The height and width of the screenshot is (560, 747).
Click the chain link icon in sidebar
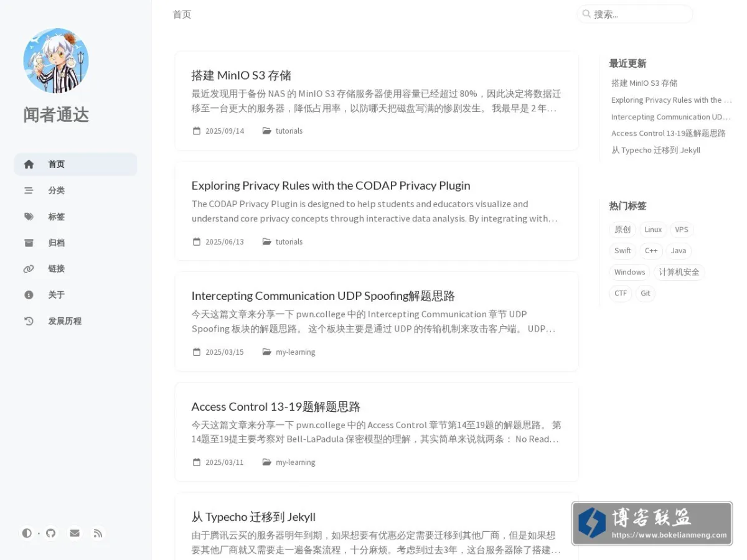(29, 269)
